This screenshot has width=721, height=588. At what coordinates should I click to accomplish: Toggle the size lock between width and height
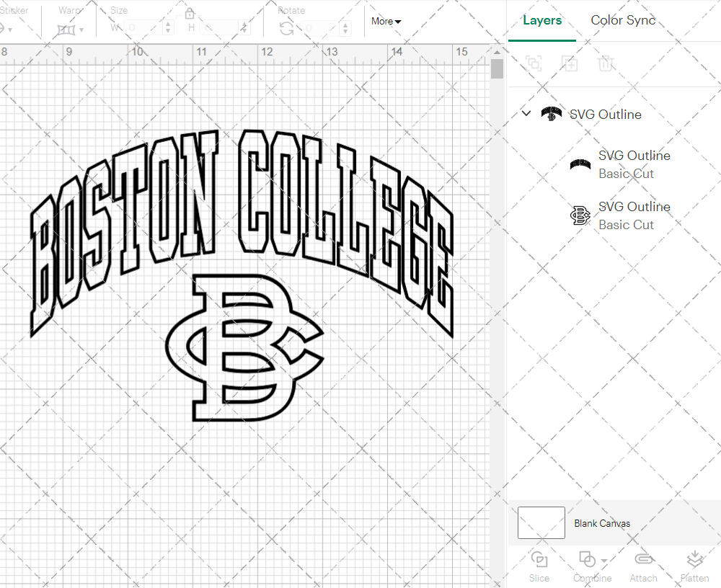point(190,13)
